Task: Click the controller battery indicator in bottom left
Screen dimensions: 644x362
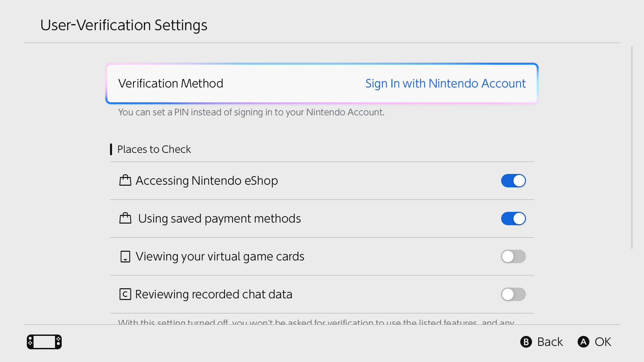Action: tap(44, 342)
